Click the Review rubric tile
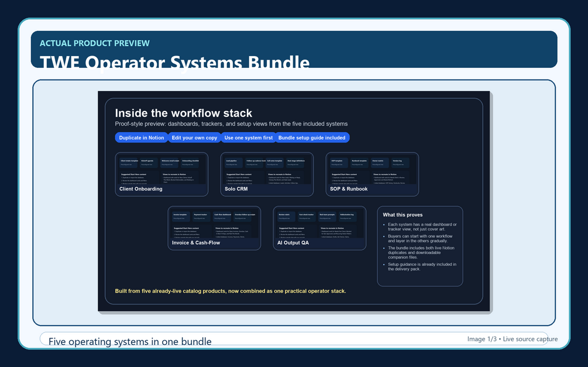The image size is (588, 367). point(287,216)
